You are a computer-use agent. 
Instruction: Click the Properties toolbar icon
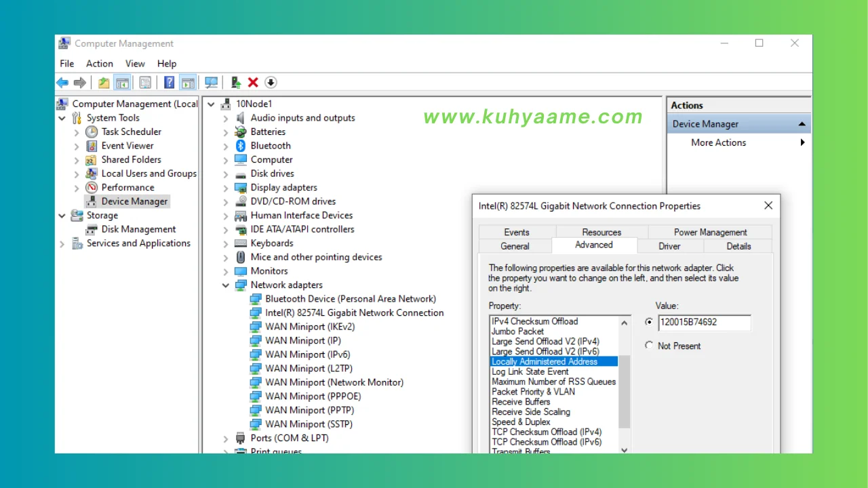coord(145,83)
